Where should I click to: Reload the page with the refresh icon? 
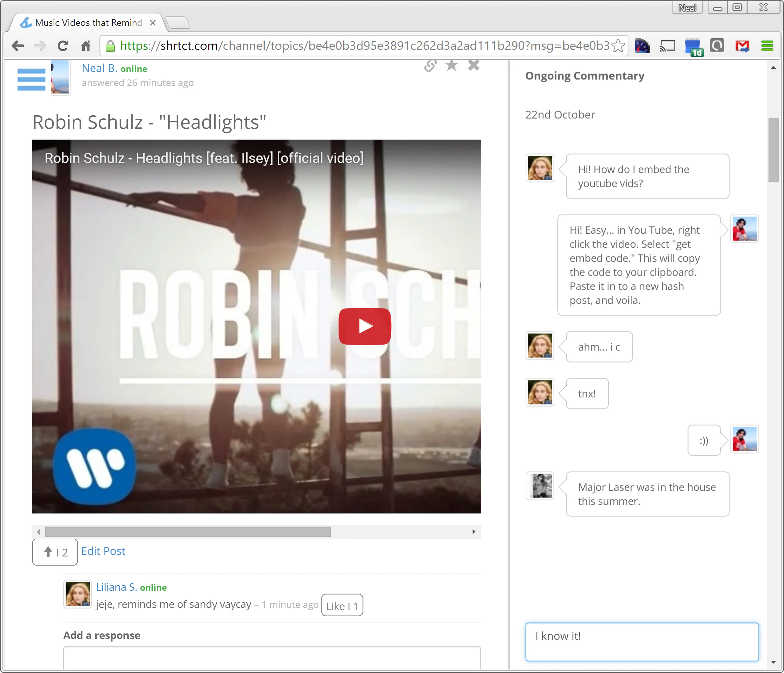click(x=63, y=46)
